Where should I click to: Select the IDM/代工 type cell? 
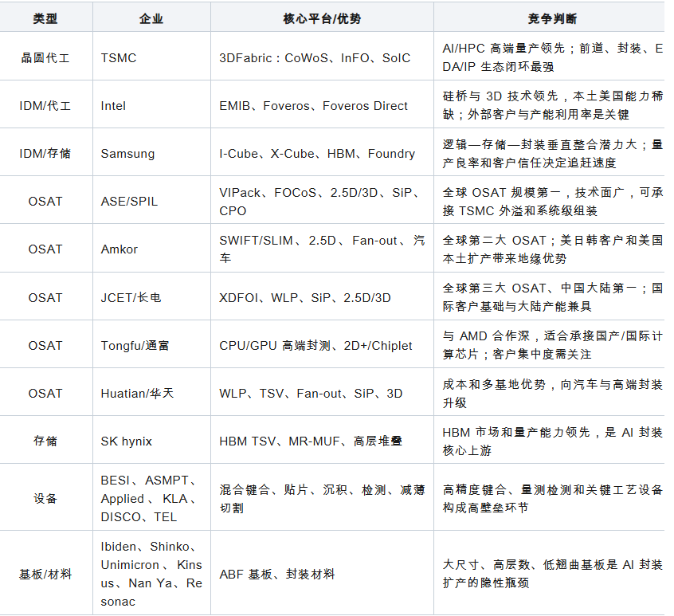45,104
